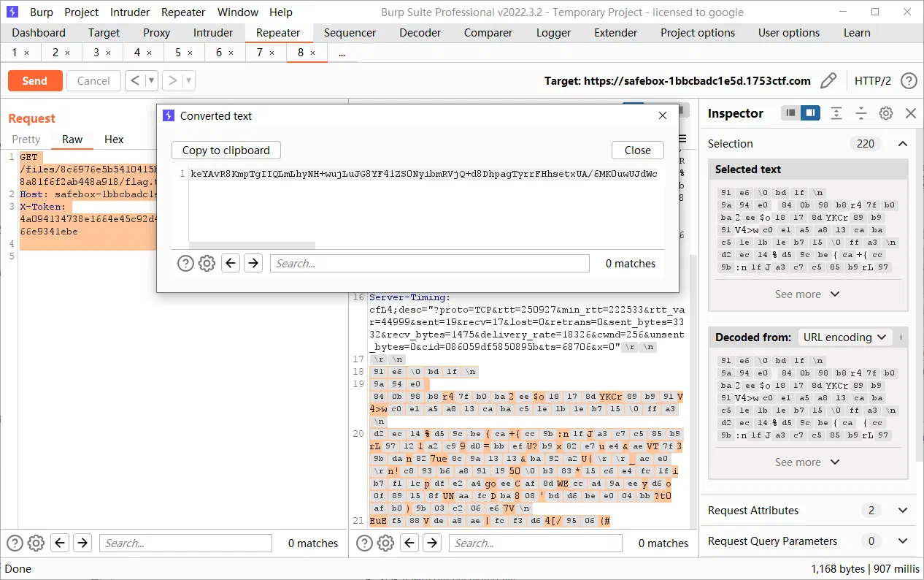Screen dimensions: 924x580
Task: Click horizontal scrollbar in Converted text
Action: 253,245
